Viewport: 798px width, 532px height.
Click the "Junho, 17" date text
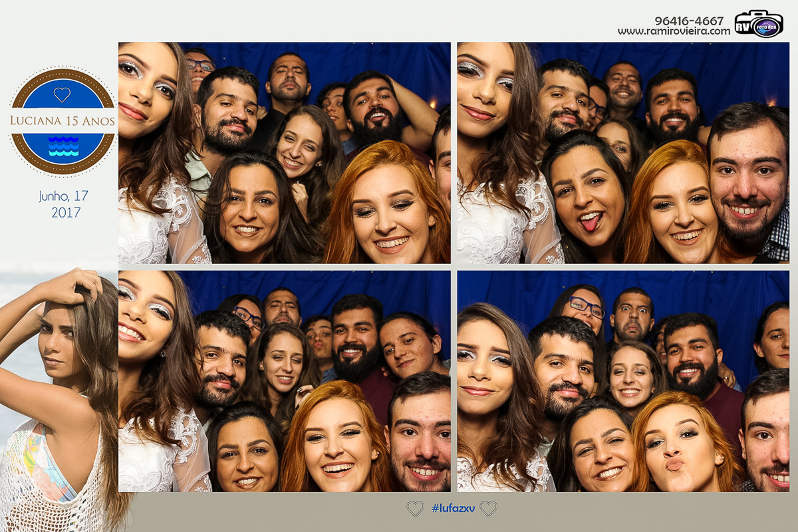pyautogui.click(x=64, y=196)
